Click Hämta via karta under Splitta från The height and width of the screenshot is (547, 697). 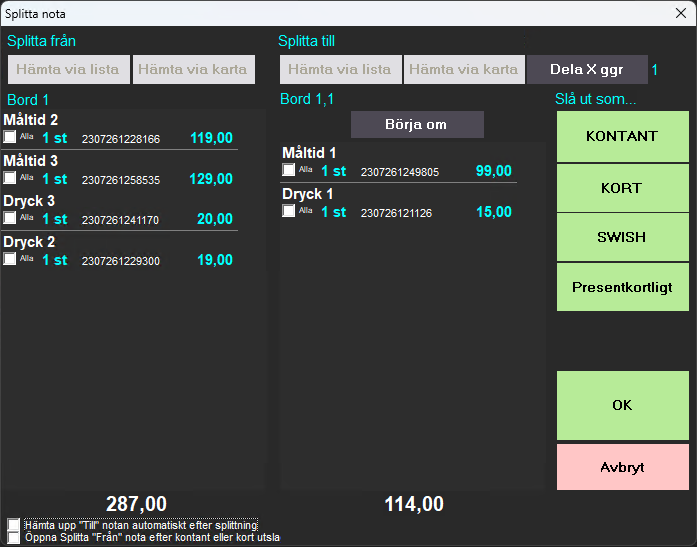coord(194,69)
